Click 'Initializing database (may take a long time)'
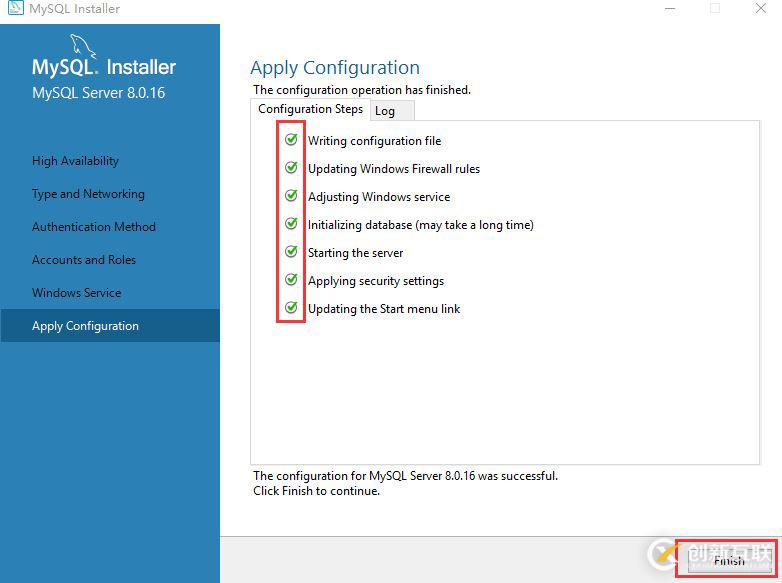The image size is (782, 583). click(420, 225)
